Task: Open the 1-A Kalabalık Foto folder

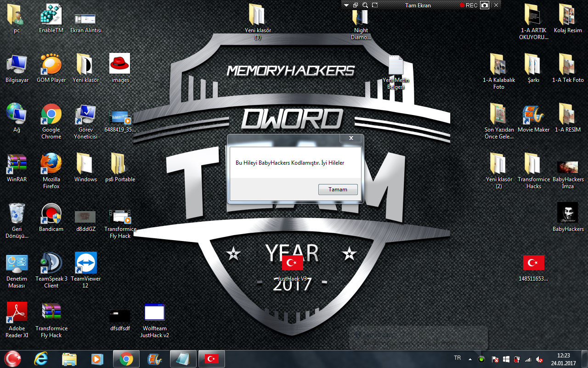Action: click(x=499, y=72)
